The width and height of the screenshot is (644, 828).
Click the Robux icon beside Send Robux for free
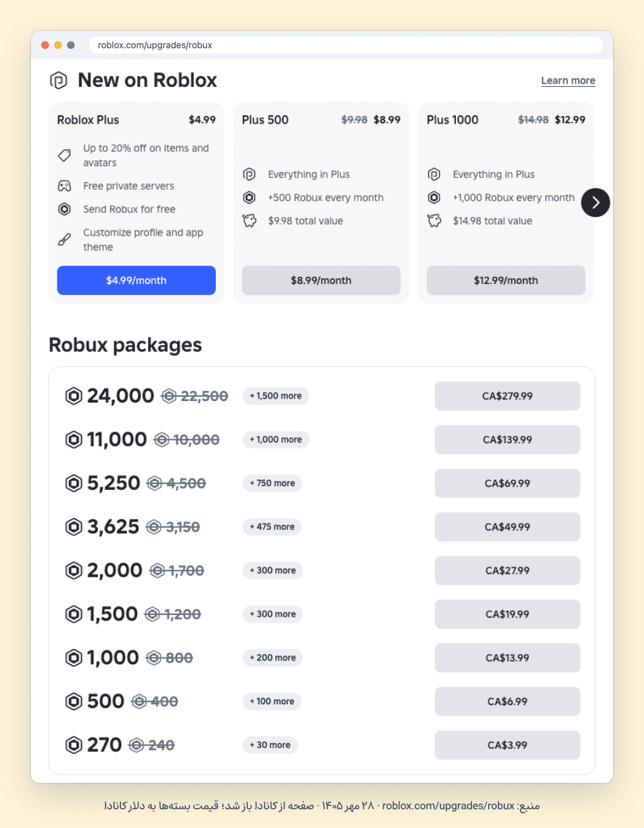[64, 209]
